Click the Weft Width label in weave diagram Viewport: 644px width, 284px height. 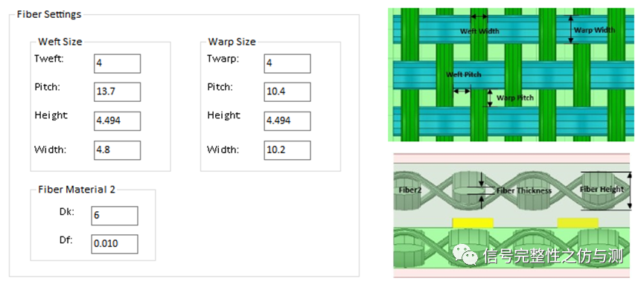(x=479, y=31)
